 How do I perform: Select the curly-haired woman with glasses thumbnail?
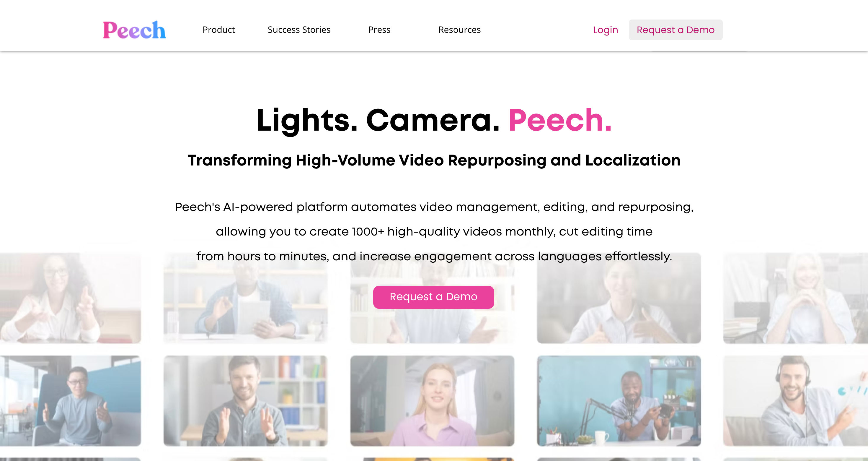pos(71,298)
